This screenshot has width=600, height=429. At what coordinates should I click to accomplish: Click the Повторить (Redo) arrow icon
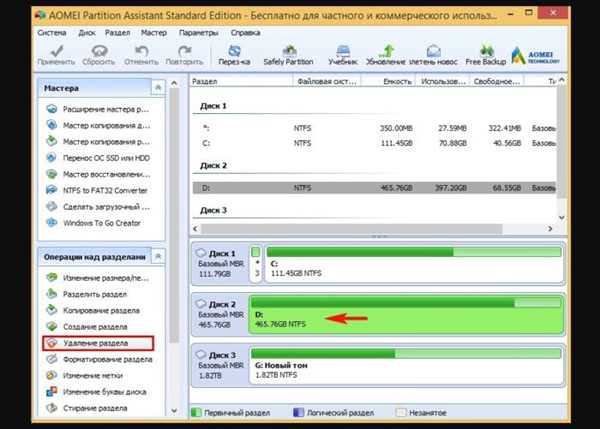[x=184, y=51]
